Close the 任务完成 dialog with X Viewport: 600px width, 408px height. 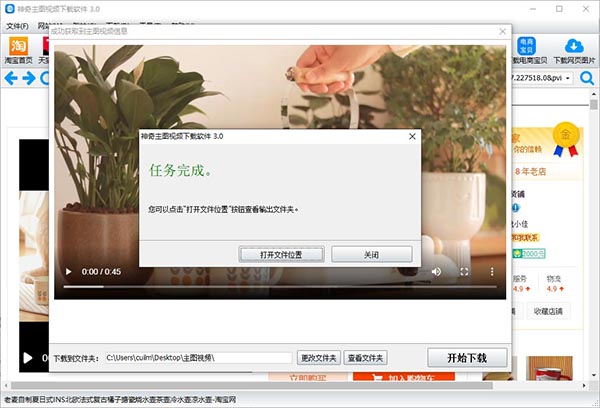click(x=412, y=134)
